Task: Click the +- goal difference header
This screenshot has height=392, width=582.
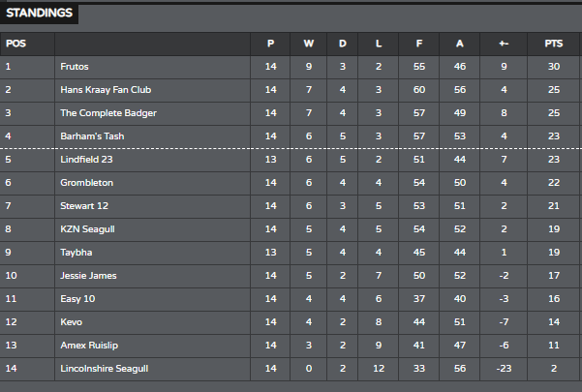Action: (x=504, y=44)
